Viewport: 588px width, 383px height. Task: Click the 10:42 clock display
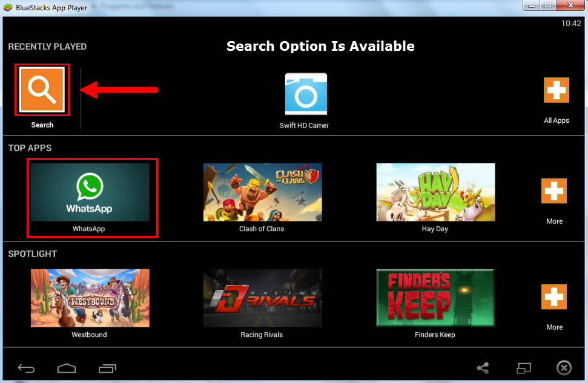pos(571,23)
